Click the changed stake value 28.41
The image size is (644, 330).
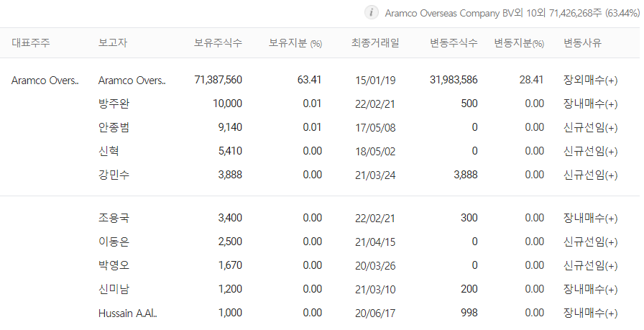531,80
